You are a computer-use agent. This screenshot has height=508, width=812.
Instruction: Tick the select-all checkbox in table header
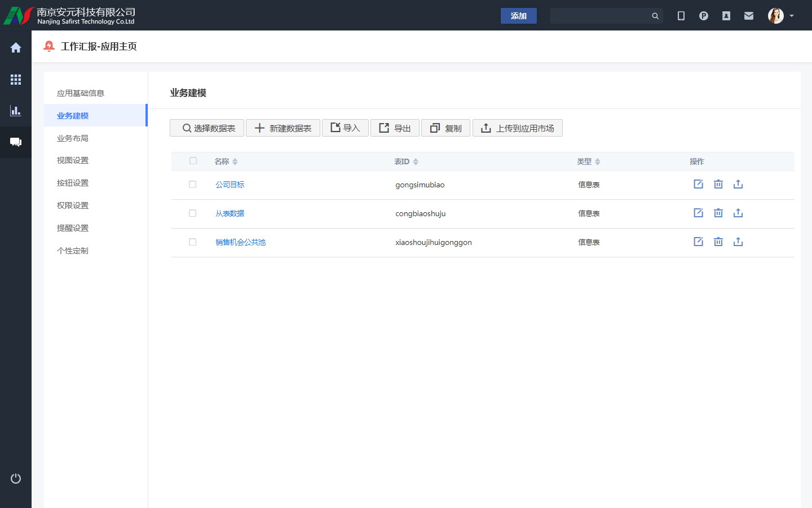point(193,161)
